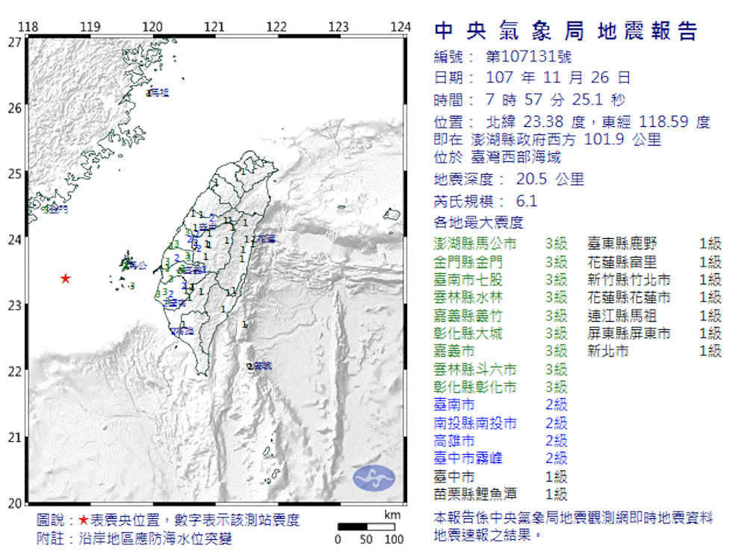The height and width of the screenshot is (560, 747).
Task: Click the date line 107 年 11 月 26 日
Action: click(557, 78)
